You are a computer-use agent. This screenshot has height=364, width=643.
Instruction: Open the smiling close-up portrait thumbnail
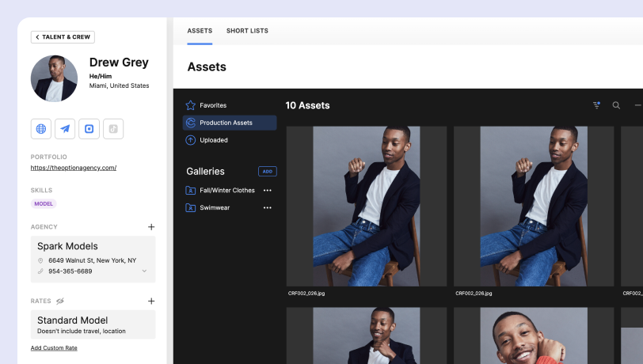534,336
